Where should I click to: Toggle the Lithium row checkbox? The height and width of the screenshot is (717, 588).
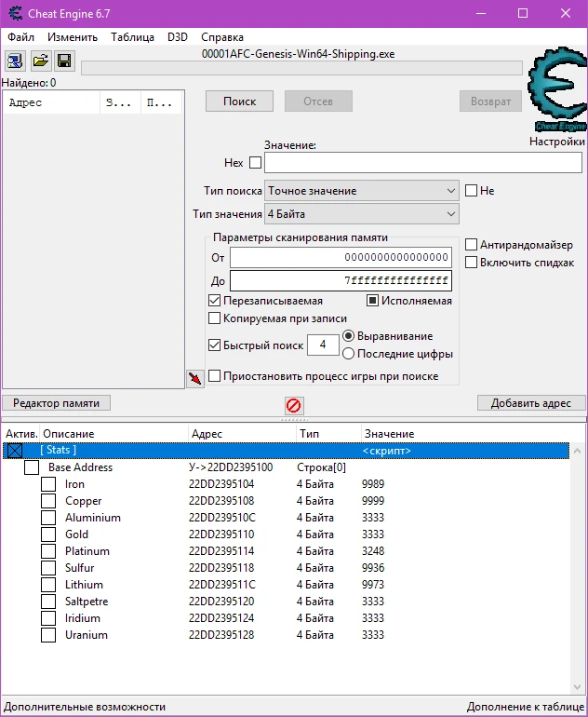point(48,585)
